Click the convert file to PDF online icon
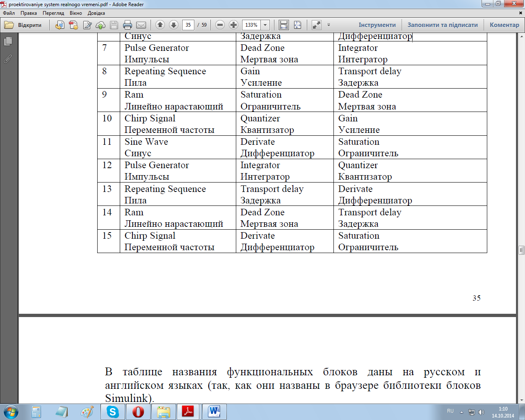525x420 pixels. click(60, 25)
